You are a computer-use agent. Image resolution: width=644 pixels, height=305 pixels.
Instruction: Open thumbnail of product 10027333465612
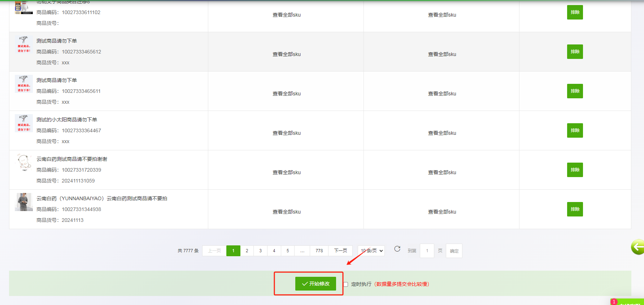tap(24, 44)
